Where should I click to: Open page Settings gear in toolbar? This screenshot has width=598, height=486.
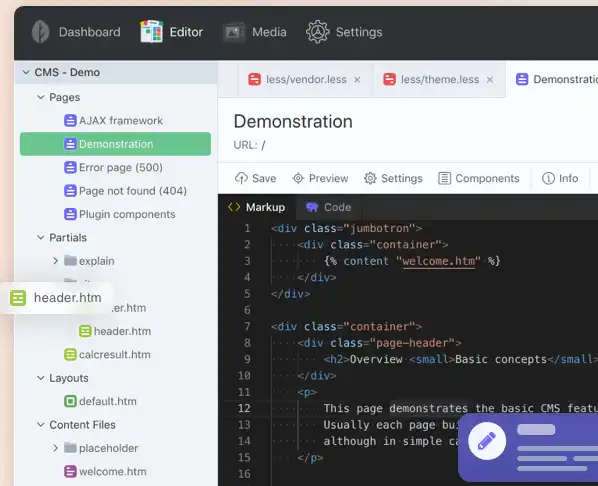click(370, 178)
